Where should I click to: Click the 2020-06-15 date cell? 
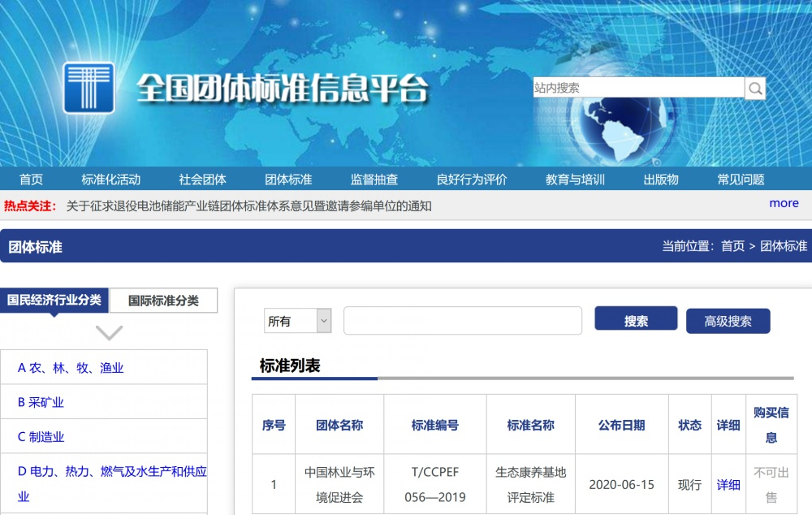pos(621,484)
